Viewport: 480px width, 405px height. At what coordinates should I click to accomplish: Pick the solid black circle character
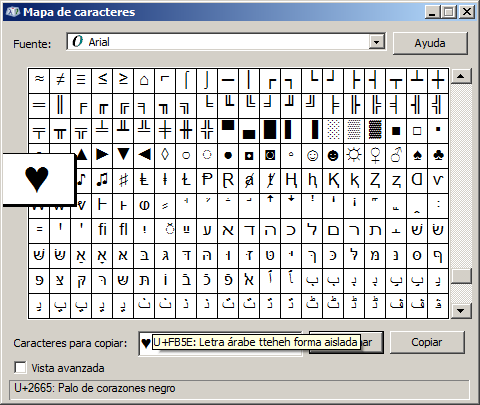228,155
